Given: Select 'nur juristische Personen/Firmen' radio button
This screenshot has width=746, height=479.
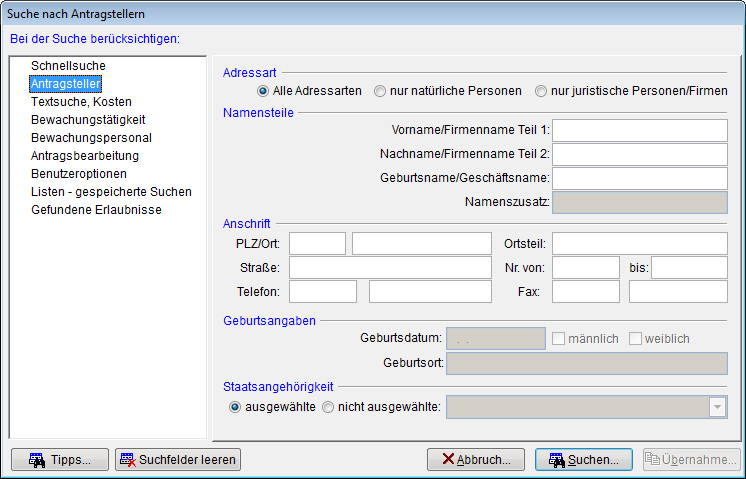Looking at the screenshot, I should click(541, 91).
